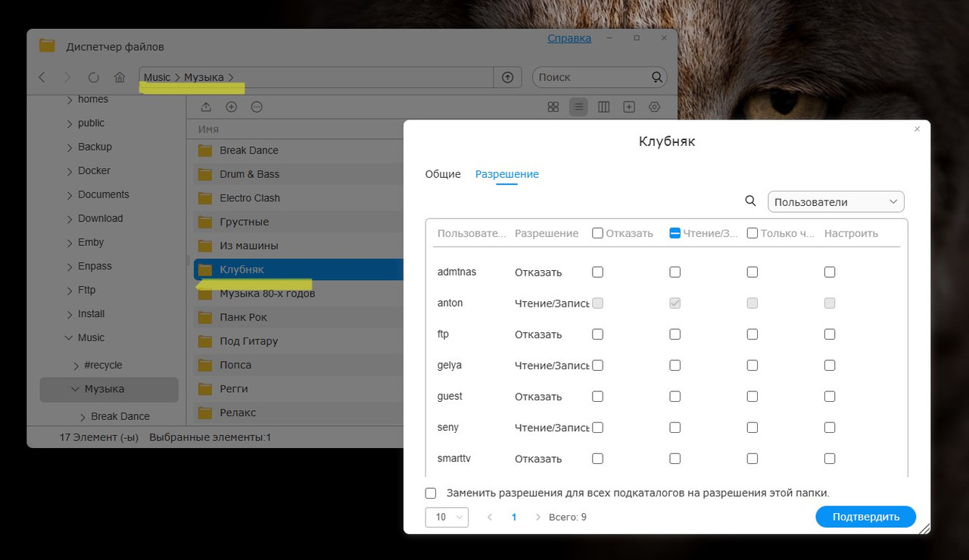Click Музыка in the breadcrumb path
This screenshot has height=560, width=969.
204,77
